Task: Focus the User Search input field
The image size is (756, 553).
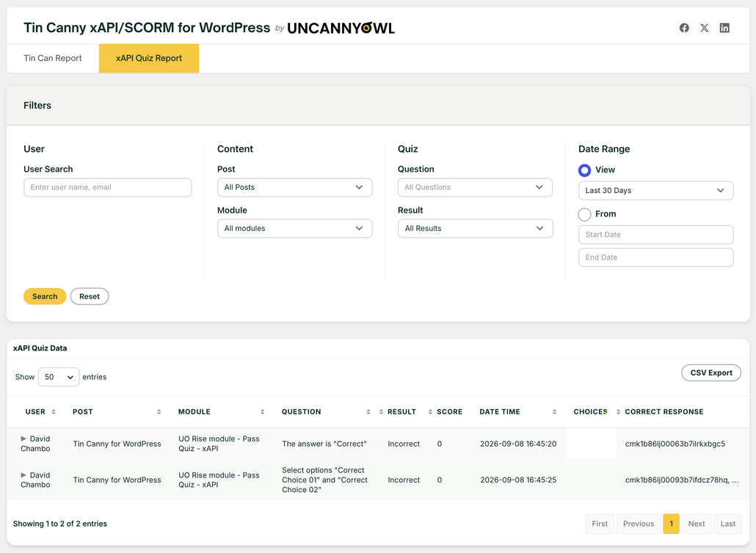Action: click(x=107, y=187)
